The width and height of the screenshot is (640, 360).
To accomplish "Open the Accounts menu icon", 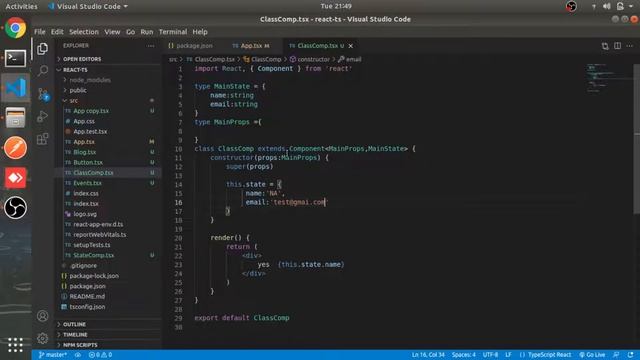I will click(x=42, y=316).
